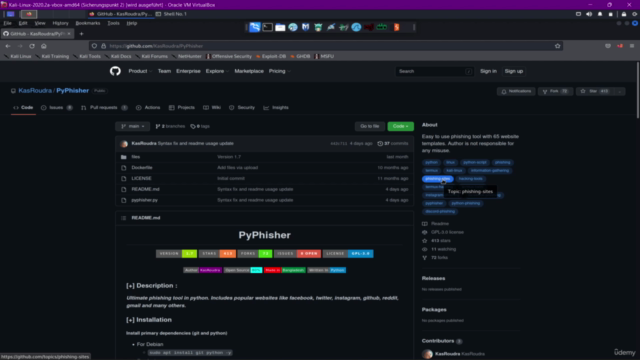Open the README.md file entry
Image resolution: width=640 pixels, height=360 pixels.
pos(145,189)
